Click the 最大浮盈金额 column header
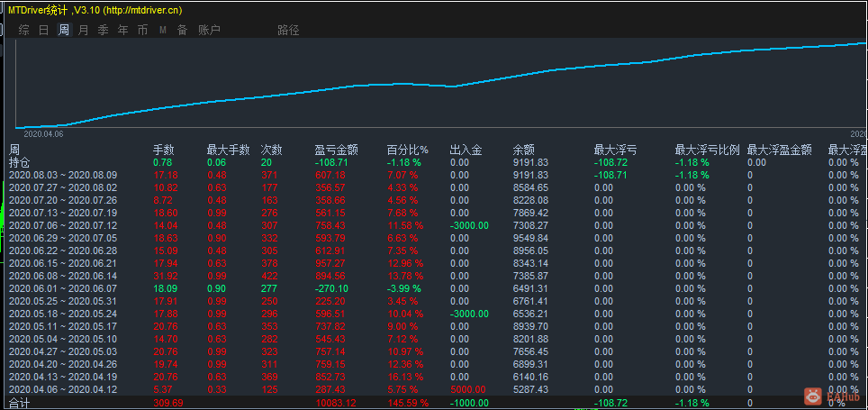 coord(780,150)
